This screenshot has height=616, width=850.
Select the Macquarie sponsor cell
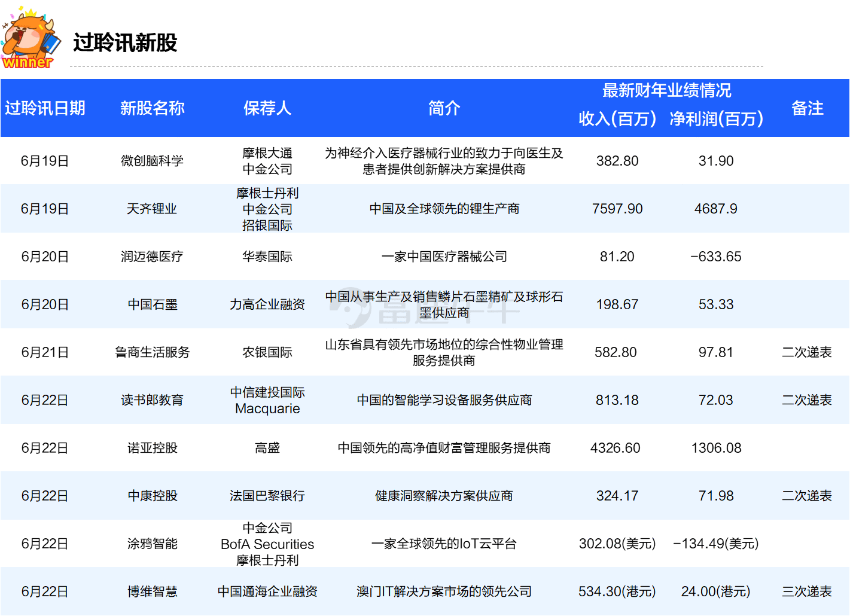267,400
